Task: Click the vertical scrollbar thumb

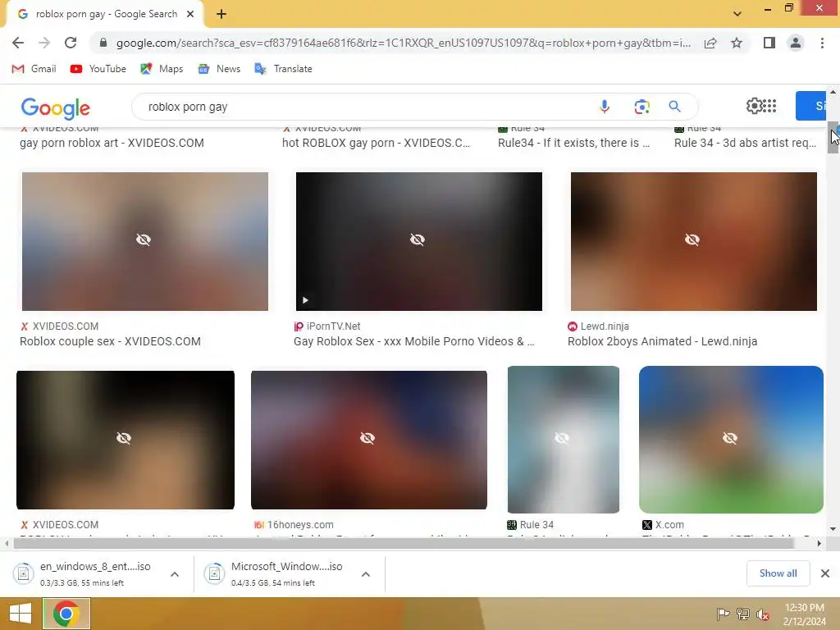Action: click(x=833, y=138)
